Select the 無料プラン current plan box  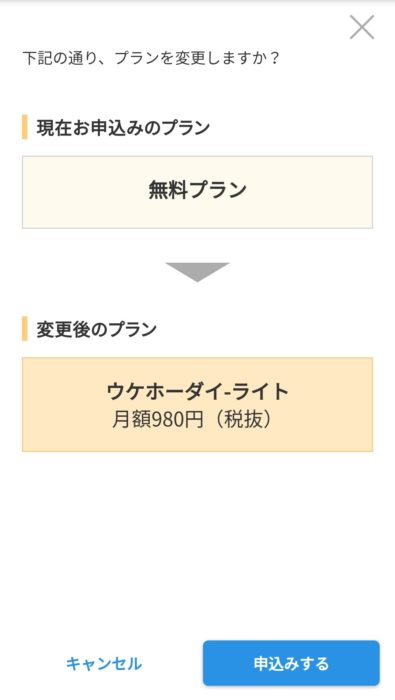197,192
